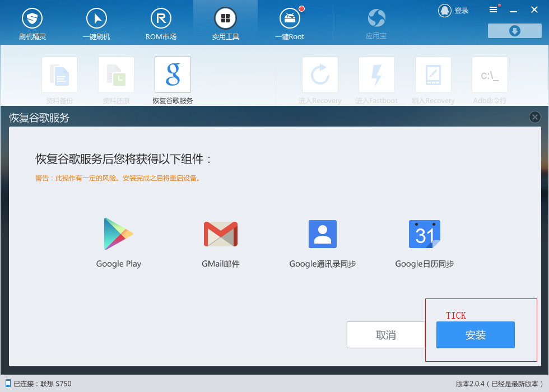
Task: Click the 进入Recovery tool icon
Action: point(320,75)
